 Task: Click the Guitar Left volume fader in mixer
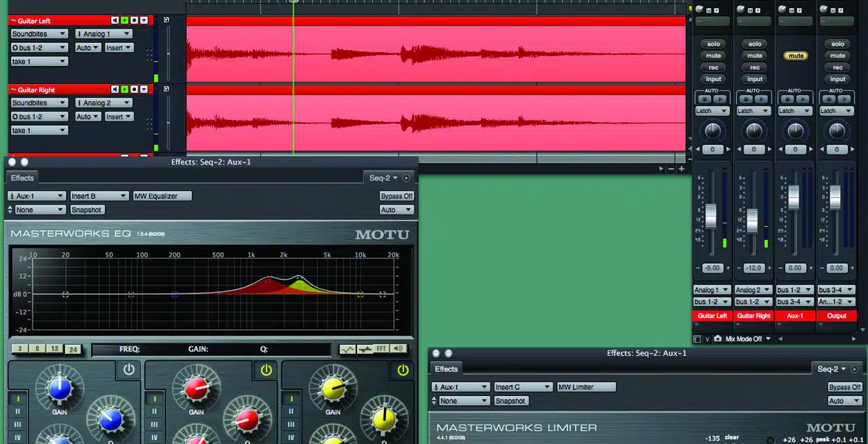(x=710, y=216)
